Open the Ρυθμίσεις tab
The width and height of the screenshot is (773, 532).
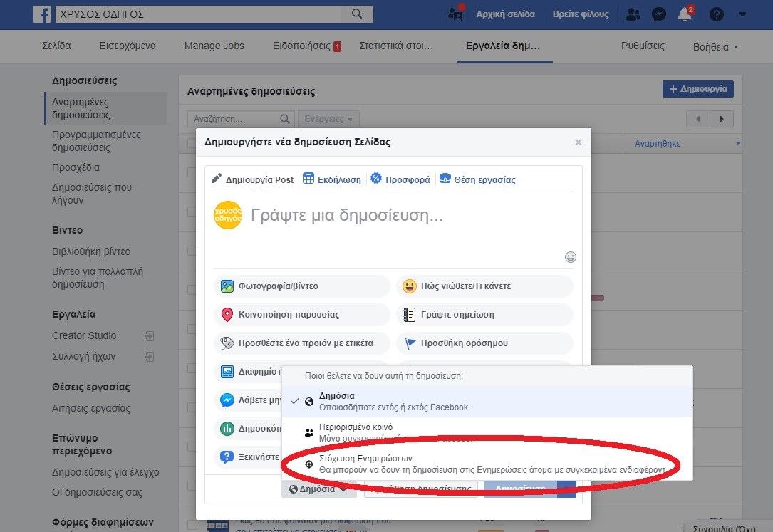(x=643, y=46)
